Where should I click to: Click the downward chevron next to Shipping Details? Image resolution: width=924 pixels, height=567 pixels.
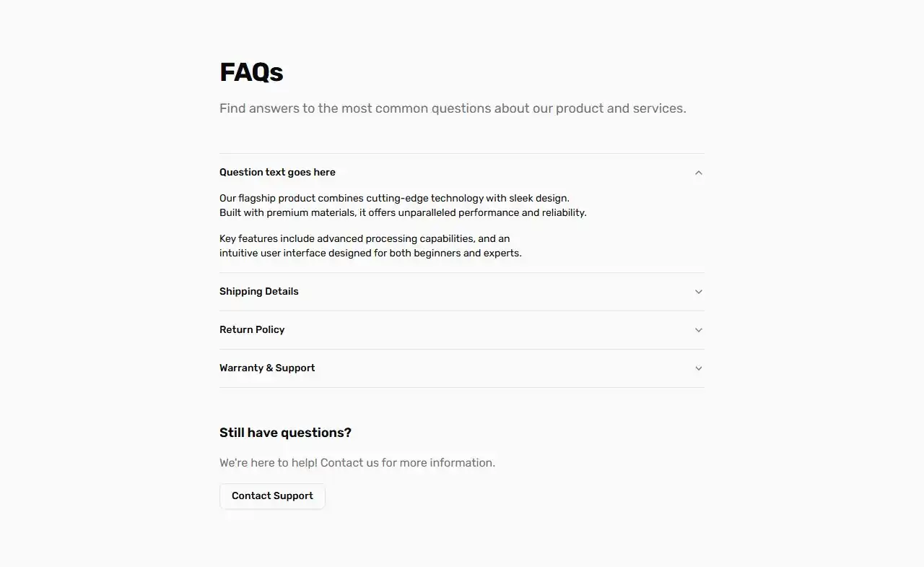tap(698, 291)
